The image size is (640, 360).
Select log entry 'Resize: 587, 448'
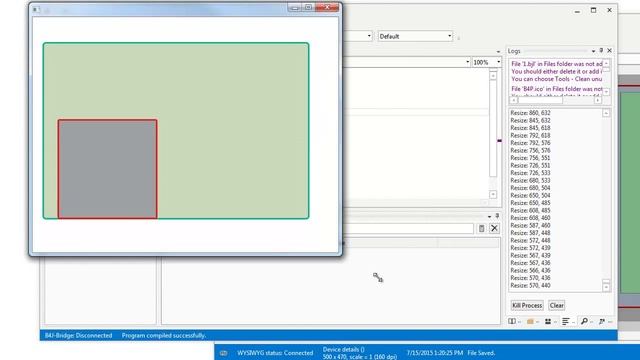530,233
